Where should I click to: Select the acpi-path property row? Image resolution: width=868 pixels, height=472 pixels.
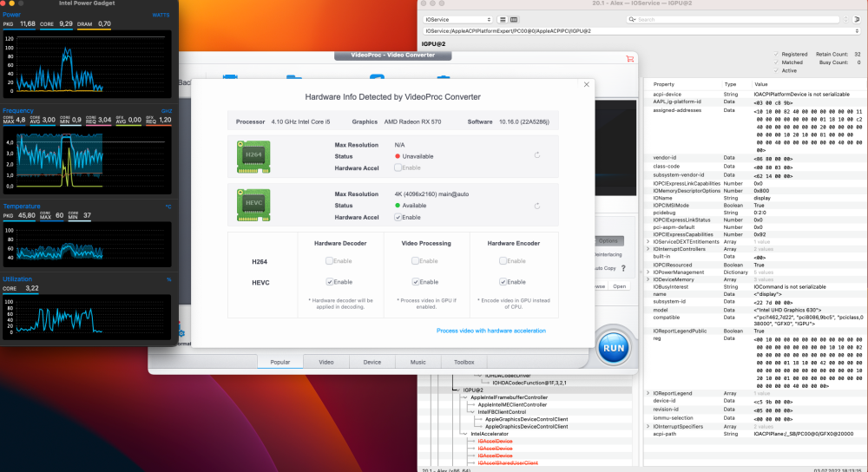coord(754,435)
